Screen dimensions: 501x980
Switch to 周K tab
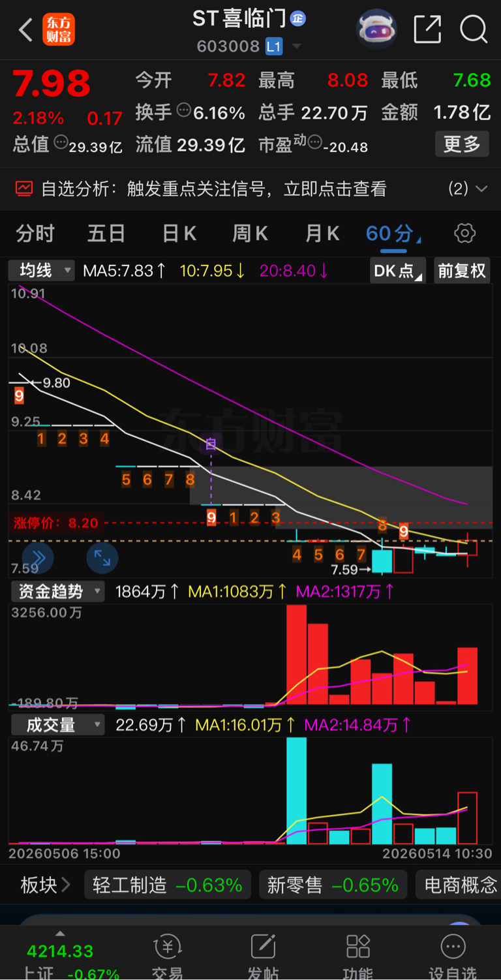point(250,234)
